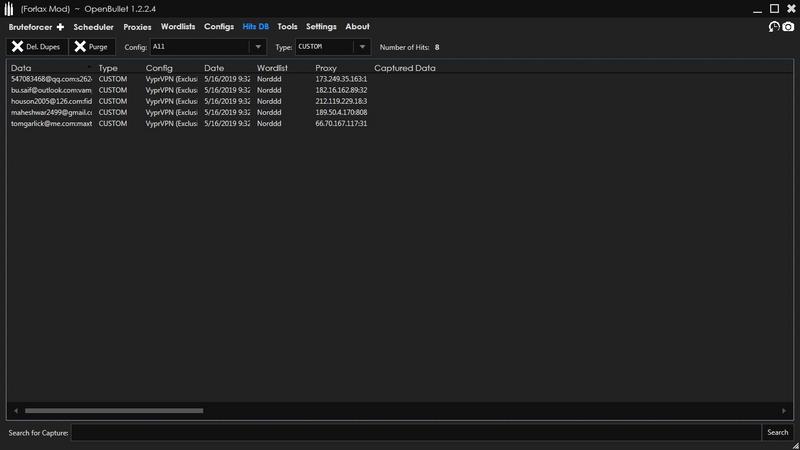Click the X icon on Purge

[80, 46]
